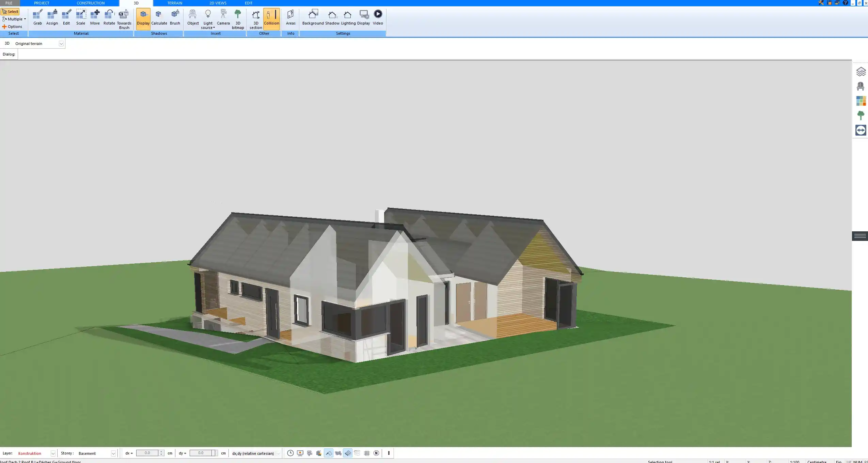Viewport: 868px width, 463px height.
Task: Select the Grab material tool
Action: pyautogui.click(x=37, y=17)
